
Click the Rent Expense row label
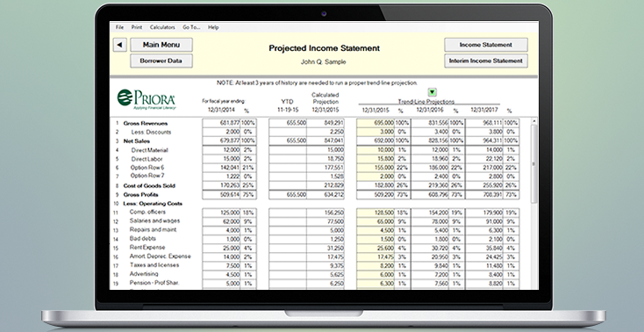tap(147, 248)
